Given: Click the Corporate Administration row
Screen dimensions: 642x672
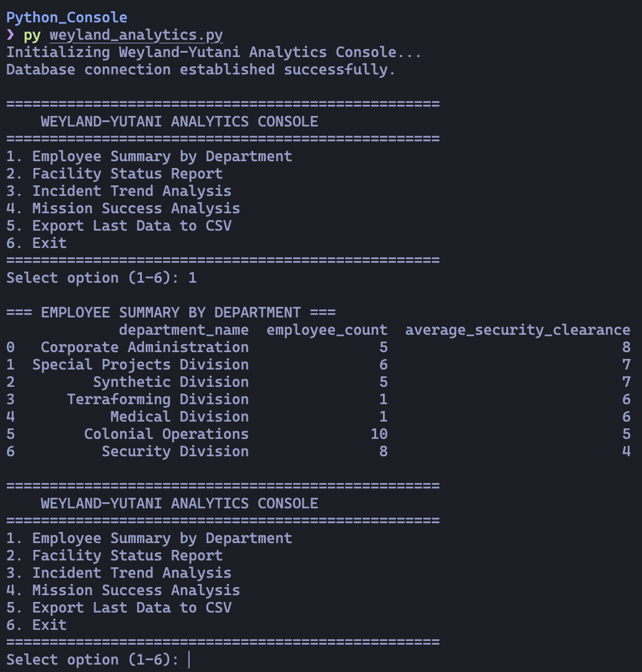Looking at the screenshot, I should pos(319,347).
